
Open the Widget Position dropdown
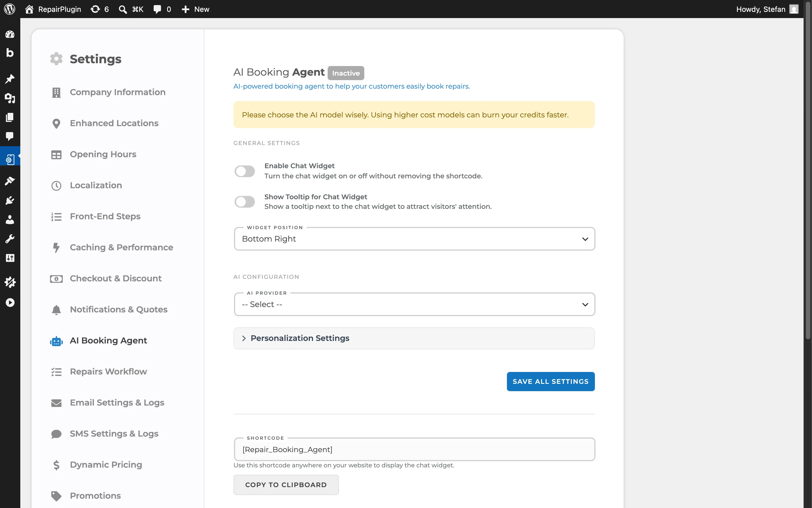[x=414, y=239]
